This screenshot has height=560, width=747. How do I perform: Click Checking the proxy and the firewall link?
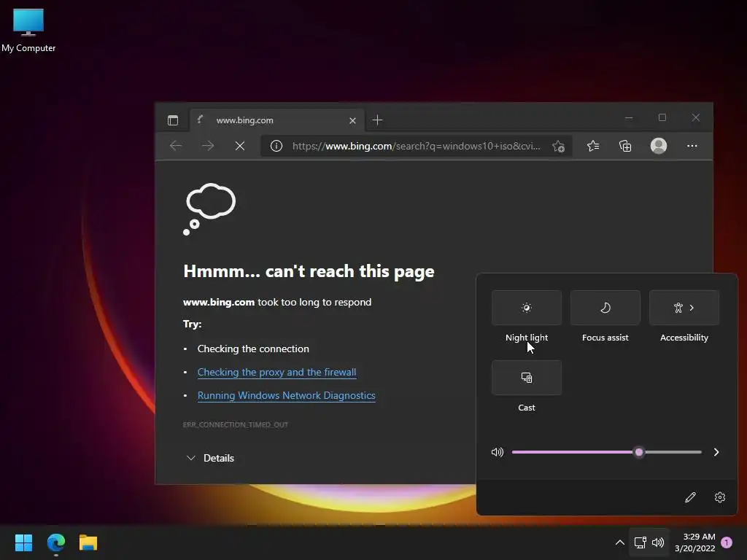pyautogui.click(x=276, y=372)
